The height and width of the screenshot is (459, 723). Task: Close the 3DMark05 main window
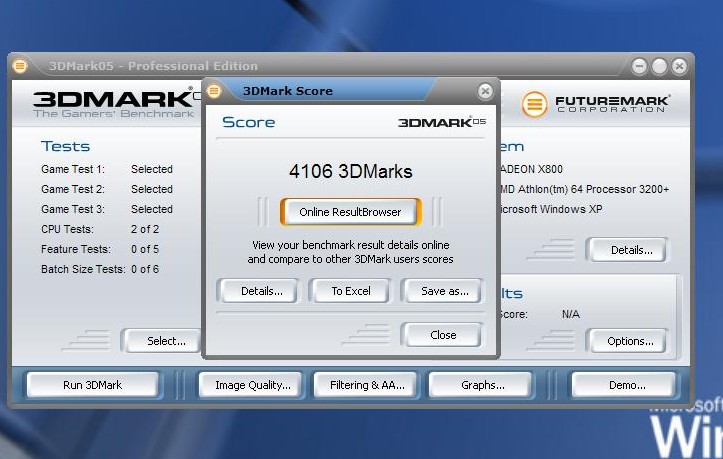tap(679, 67)
